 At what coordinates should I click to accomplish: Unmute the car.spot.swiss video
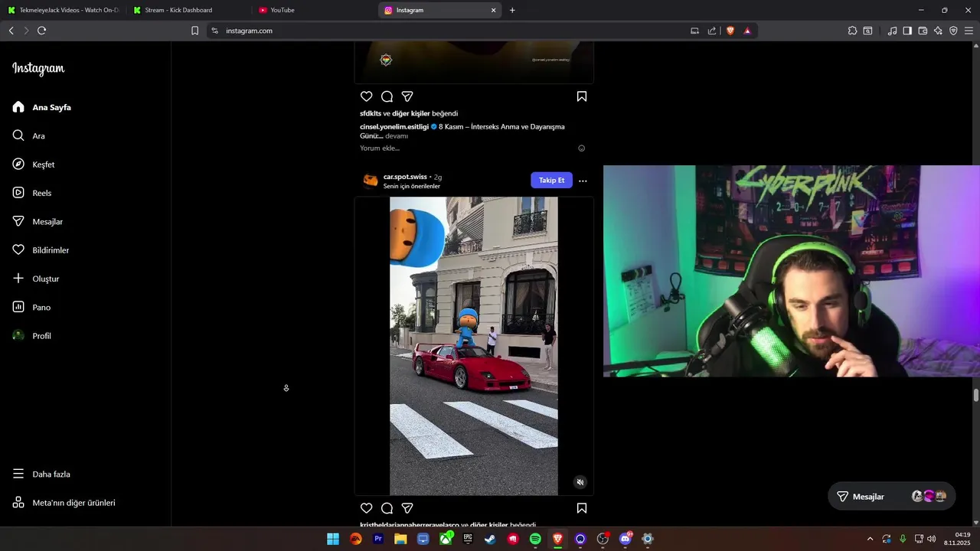(580, 482)
